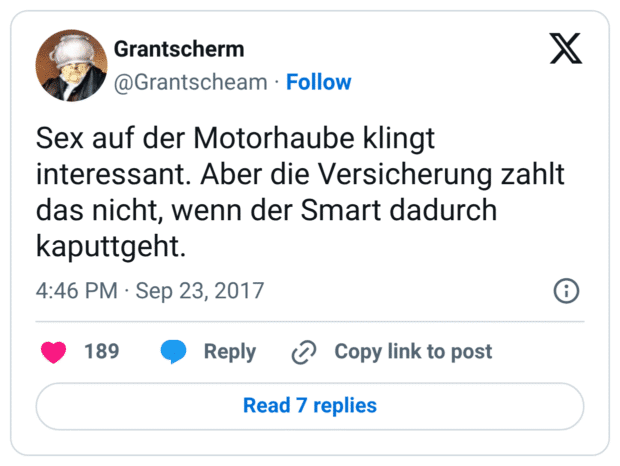
Task: Select Copy link to post
Action: click(x=413, y=351)
